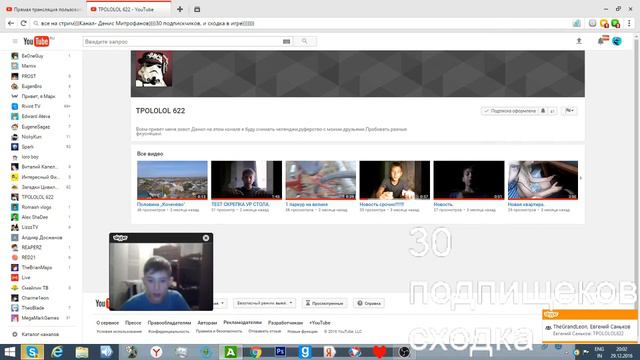Image resolution: width=640 pixels, height=360 pixels.
Task: Open Skype from taskbar
Action: tap(33, 352)
